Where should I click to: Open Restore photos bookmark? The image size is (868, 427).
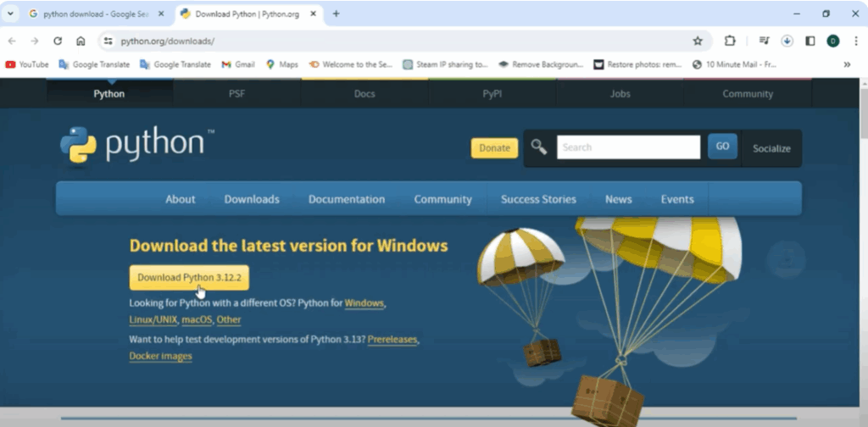point(637,64)
